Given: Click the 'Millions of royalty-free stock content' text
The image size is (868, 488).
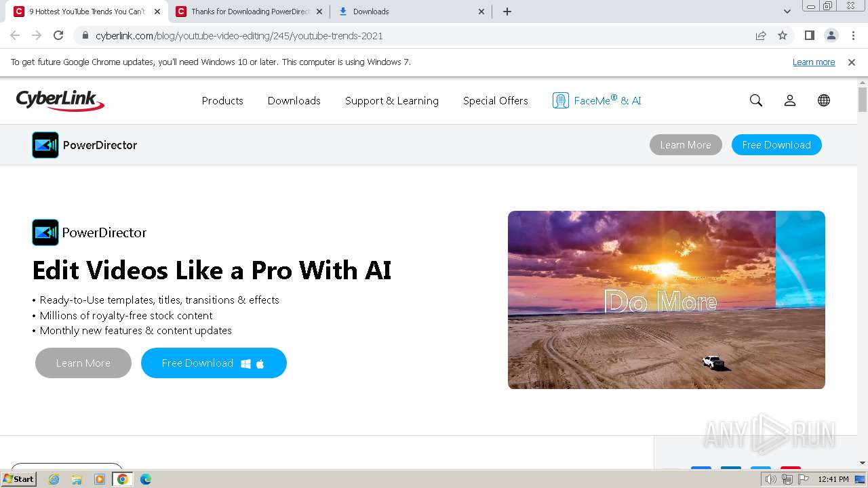Looking at the screenshot, I should (126, 316).
